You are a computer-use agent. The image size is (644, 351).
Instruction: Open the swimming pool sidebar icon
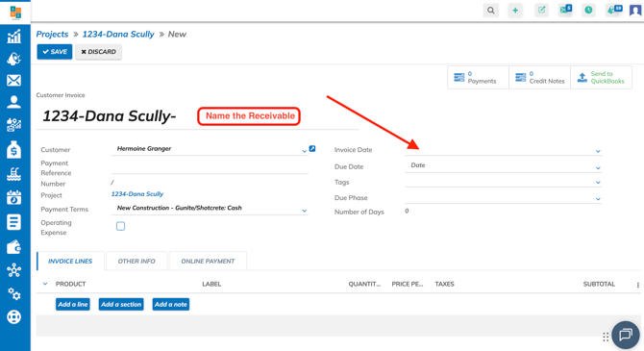(x=14, y=174)
